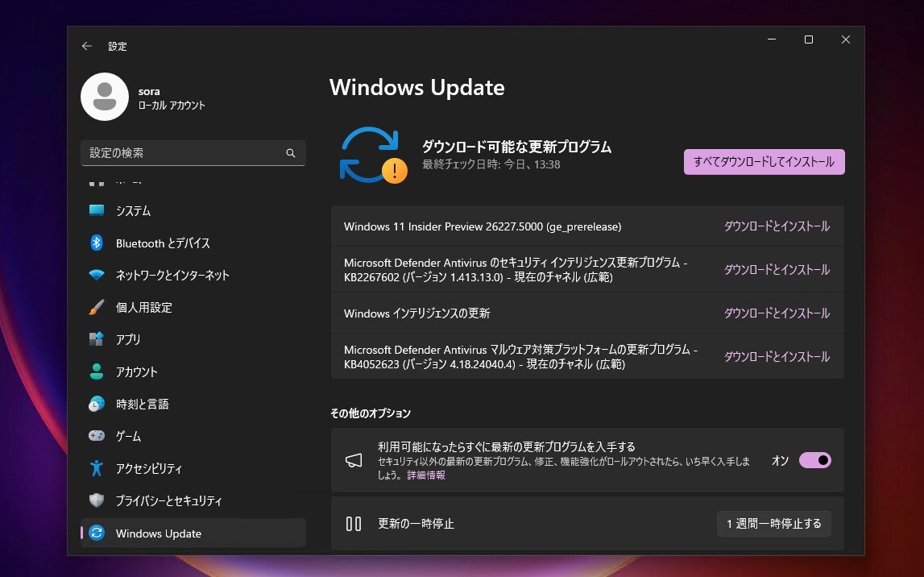
Task: Click すべてダウンロードしてインストール button
Action: point(763,161)
